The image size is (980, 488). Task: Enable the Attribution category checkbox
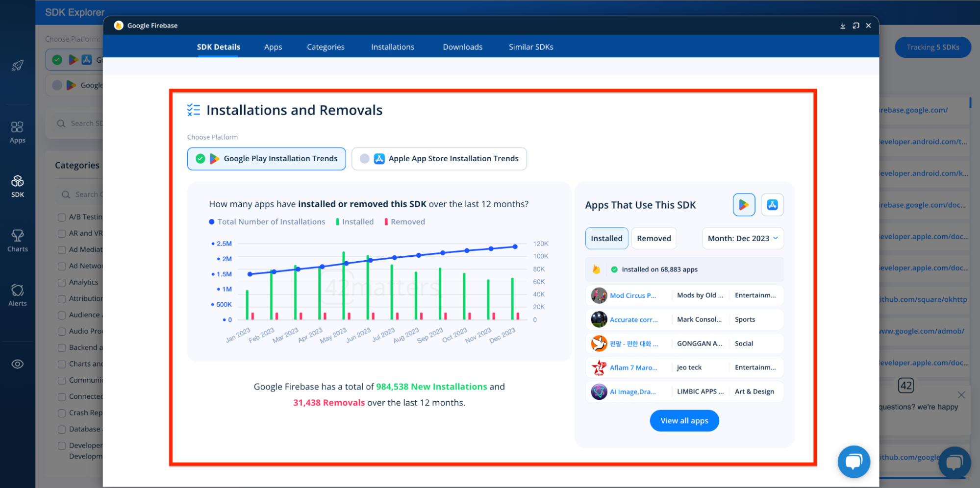[x=62, y=299]
